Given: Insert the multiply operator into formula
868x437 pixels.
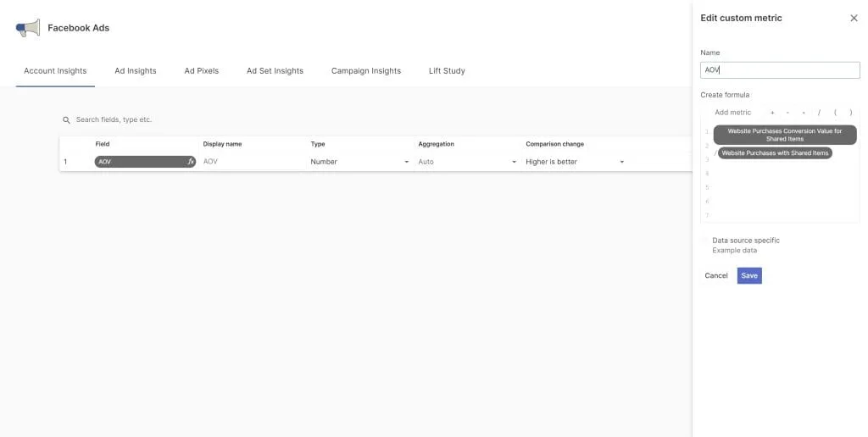Looking at the screenshot, I should click(x=804, y=113).
